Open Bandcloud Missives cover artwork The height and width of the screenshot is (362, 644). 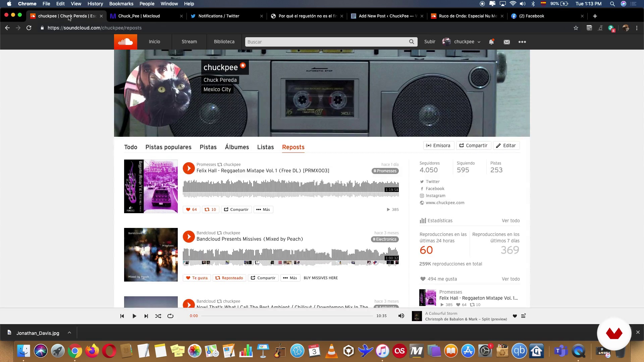(x=151, y=255)
